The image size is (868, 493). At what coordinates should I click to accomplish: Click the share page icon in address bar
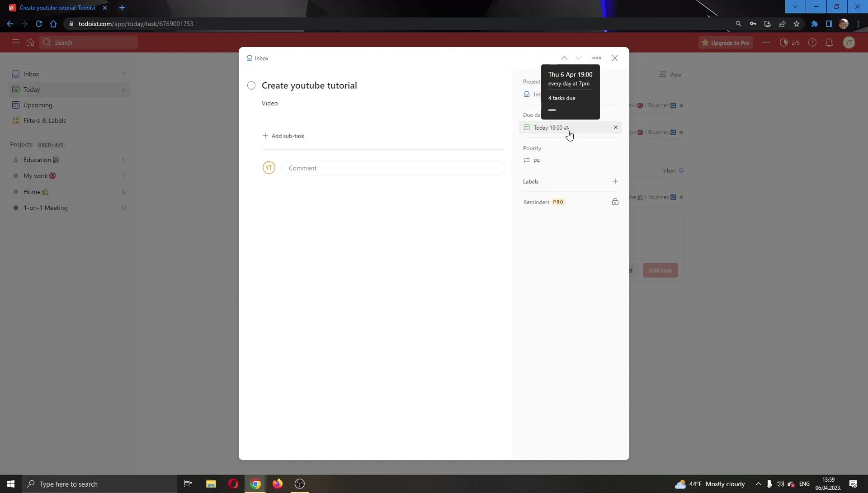point(782,24)
